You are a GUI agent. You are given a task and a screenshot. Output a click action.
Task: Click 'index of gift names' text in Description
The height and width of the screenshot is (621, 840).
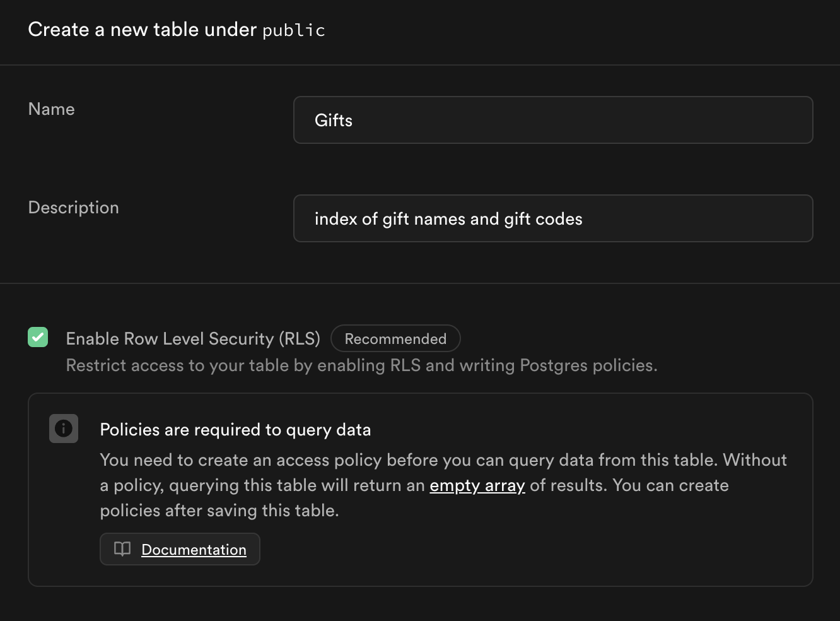click(390, 219)
